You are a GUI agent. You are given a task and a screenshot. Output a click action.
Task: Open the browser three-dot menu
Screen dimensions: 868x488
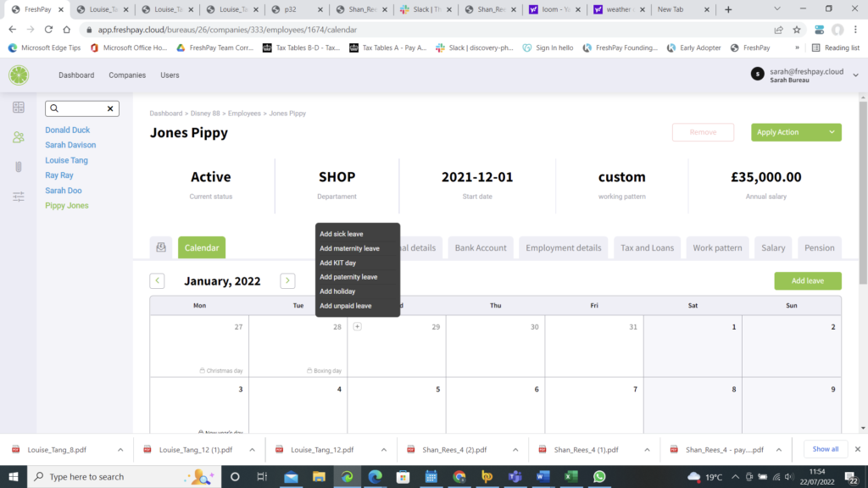click(x=856, y=30)
